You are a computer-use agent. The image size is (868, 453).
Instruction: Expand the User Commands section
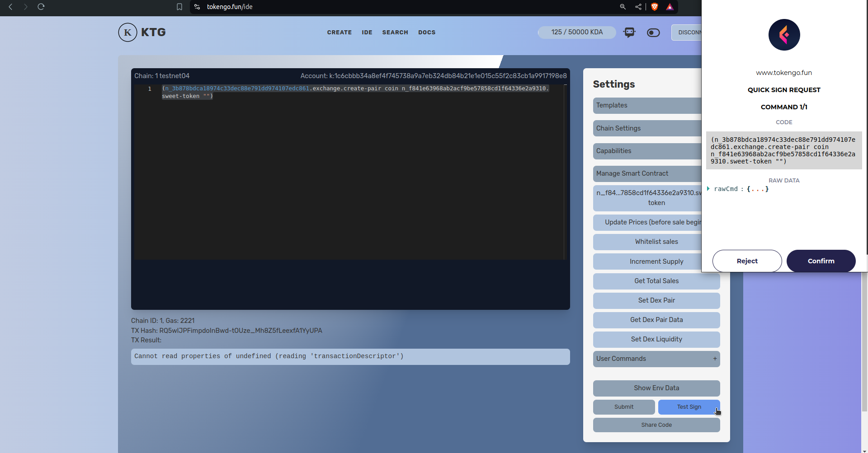(x=656, y=359)
